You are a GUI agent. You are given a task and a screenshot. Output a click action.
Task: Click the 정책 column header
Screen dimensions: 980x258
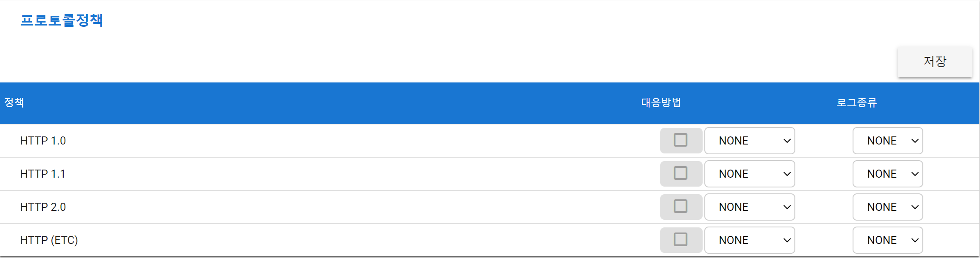14,102
